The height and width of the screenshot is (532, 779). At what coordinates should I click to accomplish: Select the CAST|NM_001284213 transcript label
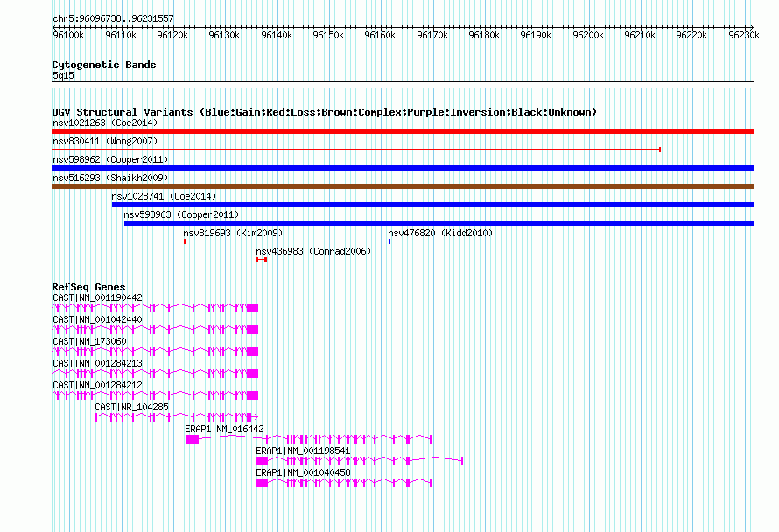pyautogui.click(x=97, y=363)
